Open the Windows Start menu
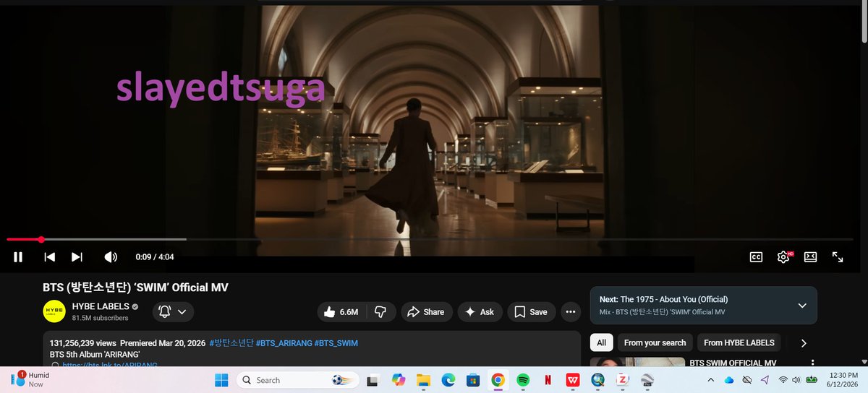The height and width of the screenshot is (393, 868). (x=221, y=380)
